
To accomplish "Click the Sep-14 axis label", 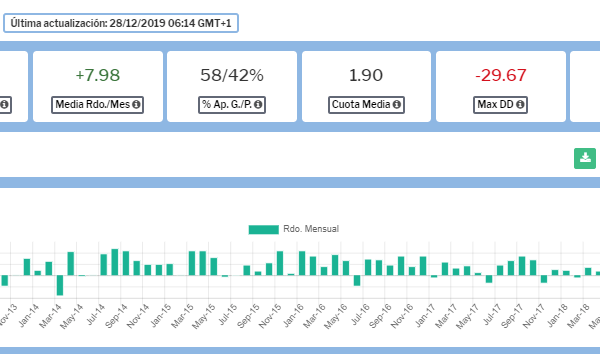I will 116,316.
